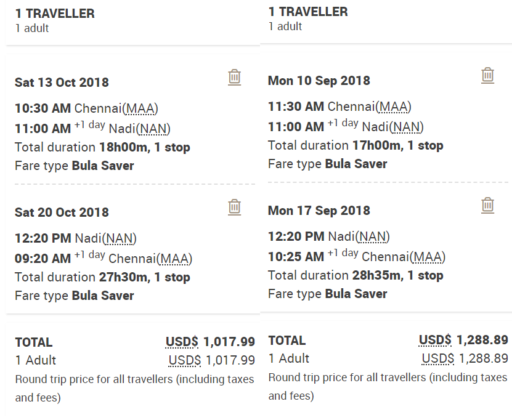This screenshot has width=512, height=420.
Task: Select the left itinerary TOTAL label
Action: [33, 342]
